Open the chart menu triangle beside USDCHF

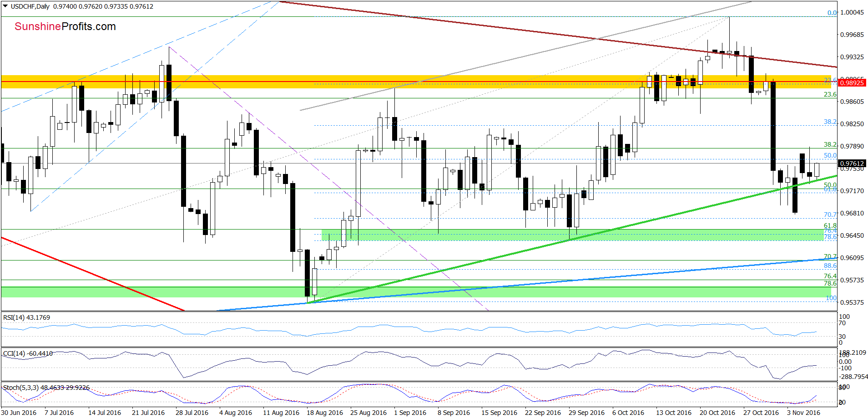tap(5, 6)
